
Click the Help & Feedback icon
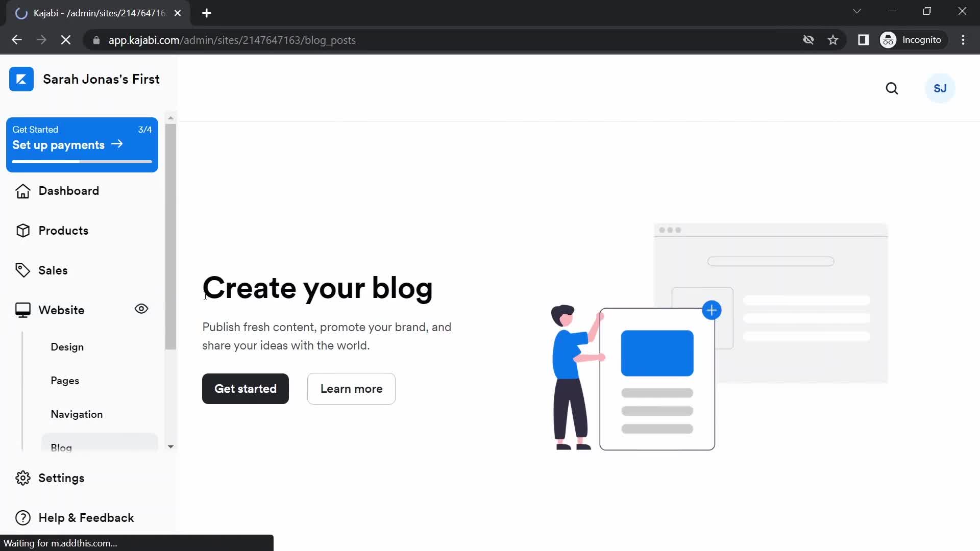(x=22, y=517)
